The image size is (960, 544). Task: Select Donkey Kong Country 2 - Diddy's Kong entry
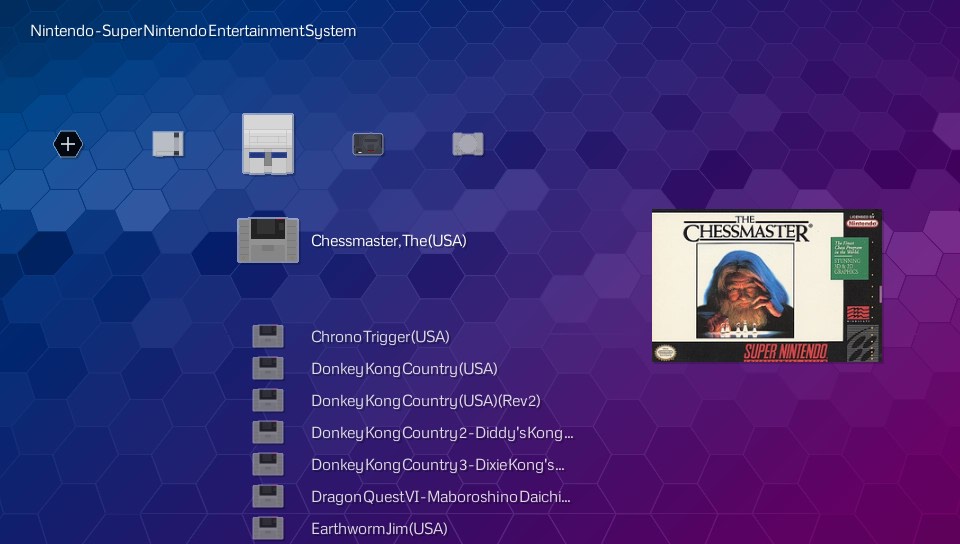point(442,433)
